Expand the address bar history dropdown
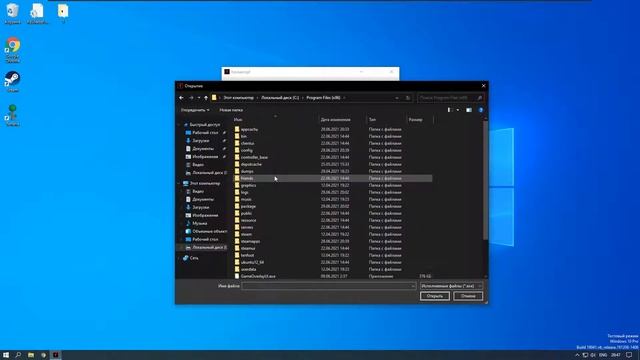The height and width of the screenshot is (360, 640). pos(397,98)
